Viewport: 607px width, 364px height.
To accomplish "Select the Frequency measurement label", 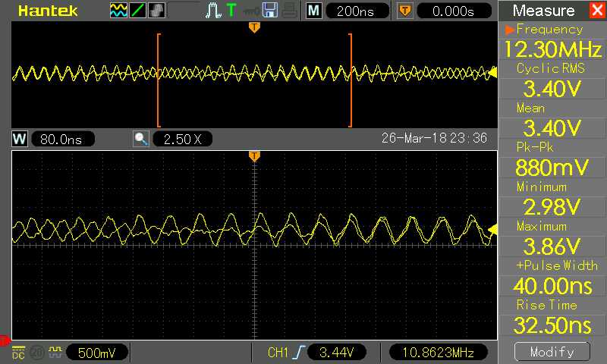I will [549, 30].
